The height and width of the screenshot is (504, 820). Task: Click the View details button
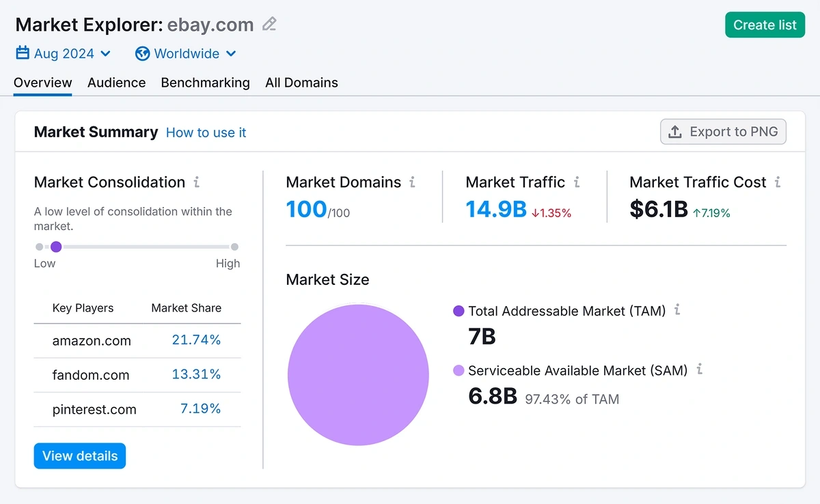tap(80, 456)
